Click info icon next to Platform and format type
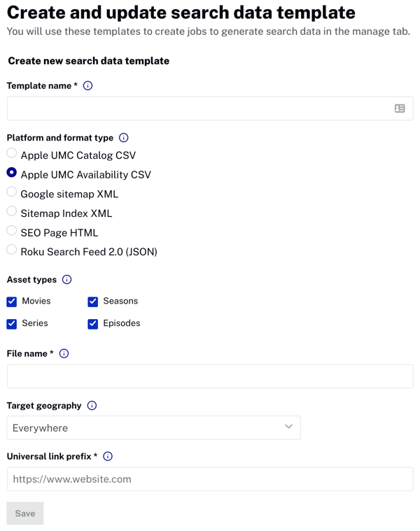 coord(124,138)
